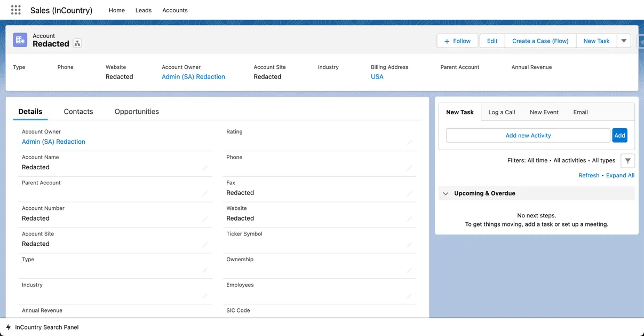Click pencil edit icon for Rating field
The image size is (644, 336).
click(x=409, y=142)
